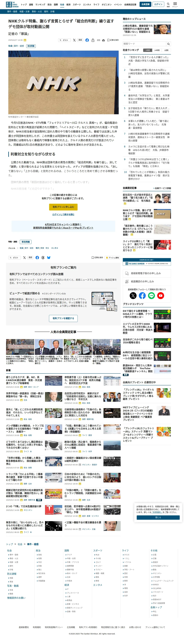The height and width of the screenshot is (644, 184).
Task: Print the article with printer icon
Action: click(103, 40)
